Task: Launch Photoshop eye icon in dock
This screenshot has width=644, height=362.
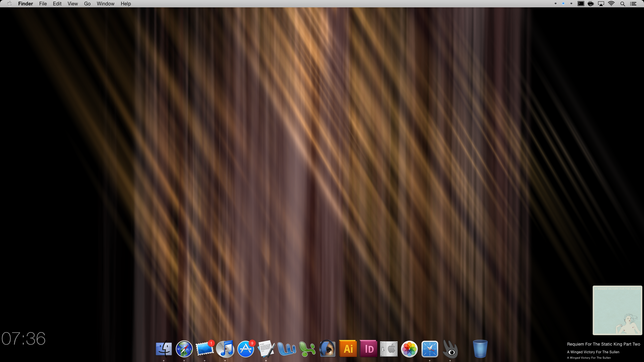Action: [328, 349]
